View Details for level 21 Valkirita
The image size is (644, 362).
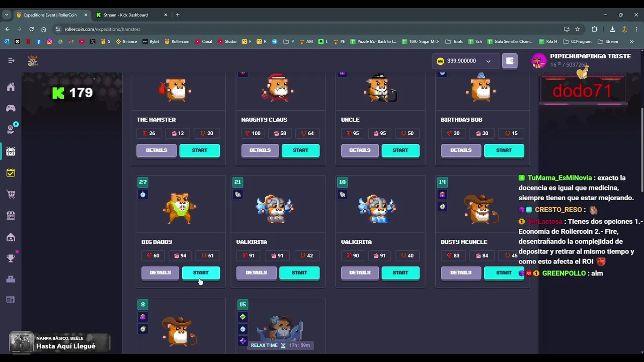pos(256,273)
